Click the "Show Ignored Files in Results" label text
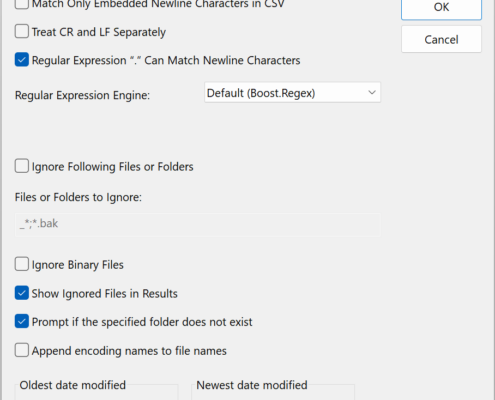The height and width of the screenshot is (400, 495). [105, 294]
